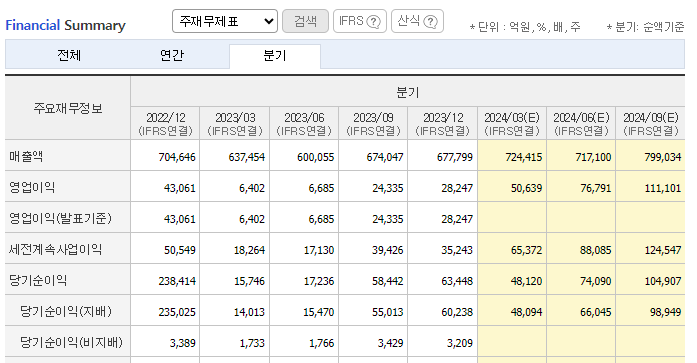The height and width of the screenshot is (363, 697).
Task: Click the 영업이익(발표기준) row label
Action: pyautogui.click(x=60, y=219)
